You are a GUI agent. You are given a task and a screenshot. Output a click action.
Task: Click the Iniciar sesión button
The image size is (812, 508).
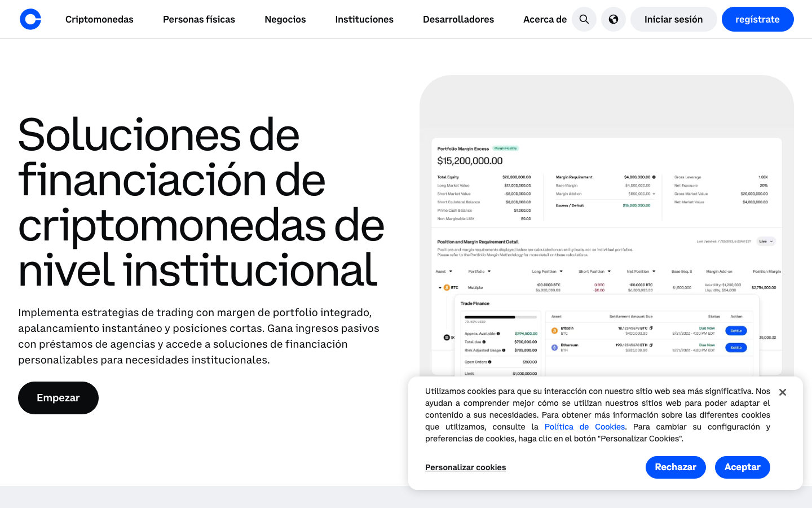673,19
